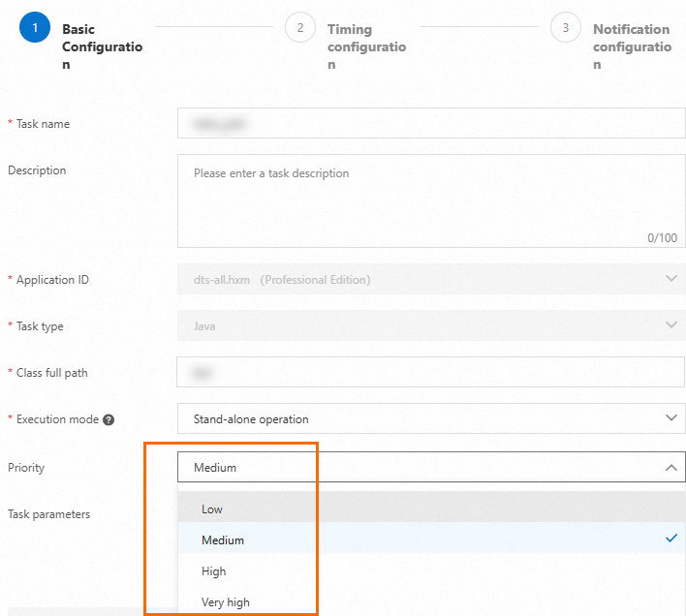Screen dimensions: 686x616
Task: Open the Notification configuration step label
Action: (631, 46)
